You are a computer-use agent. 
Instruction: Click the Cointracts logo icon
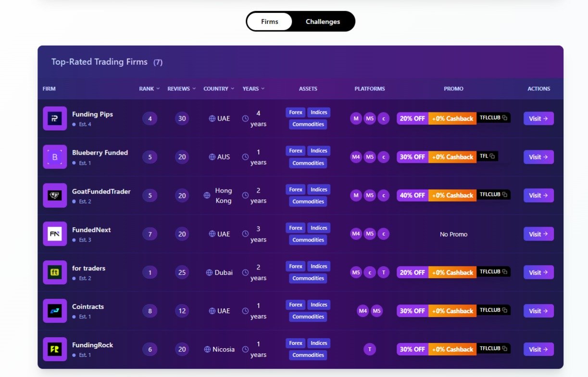tap(55, 311)
